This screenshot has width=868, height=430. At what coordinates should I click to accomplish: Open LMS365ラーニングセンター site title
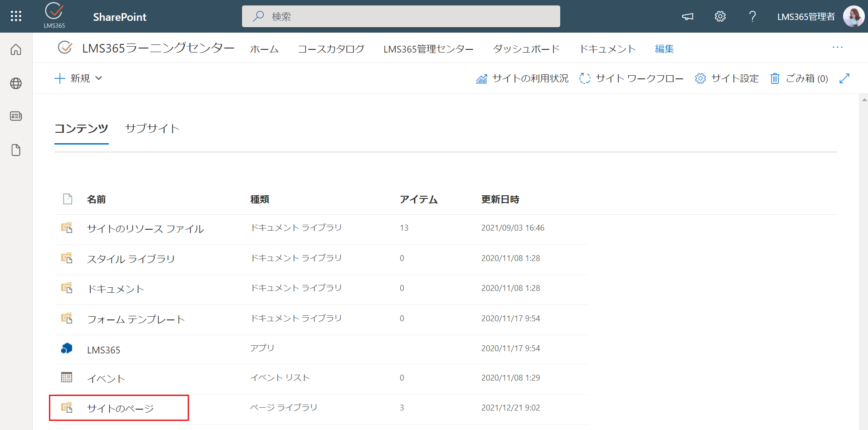[158, 48]
